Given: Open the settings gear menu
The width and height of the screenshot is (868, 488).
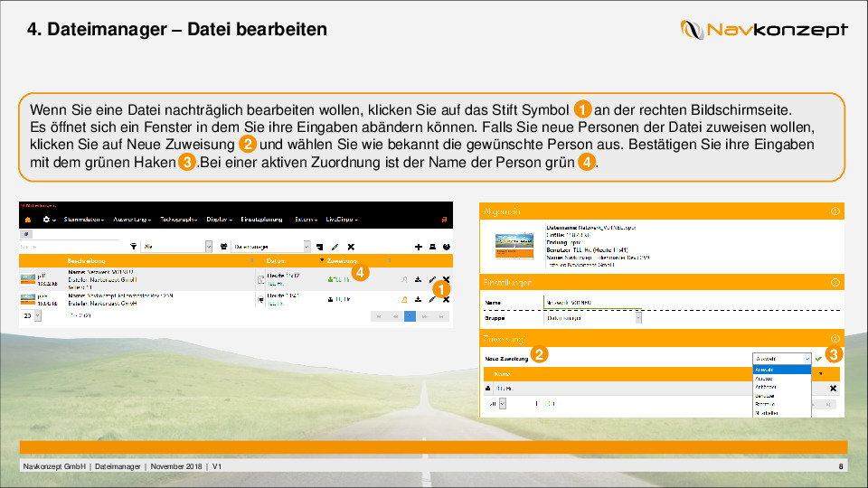Looking at the screenshot, I should [47, 220].
